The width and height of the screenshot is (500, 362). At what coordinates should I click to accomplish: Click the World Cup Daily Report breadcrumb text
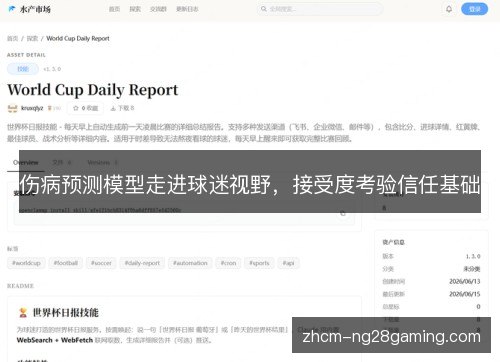point(78,38)
